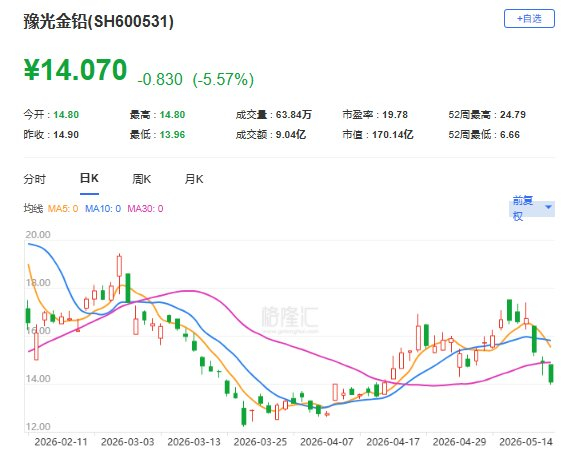
Task: Open the 月K monthly chart tab
Action: click(194, 179)
